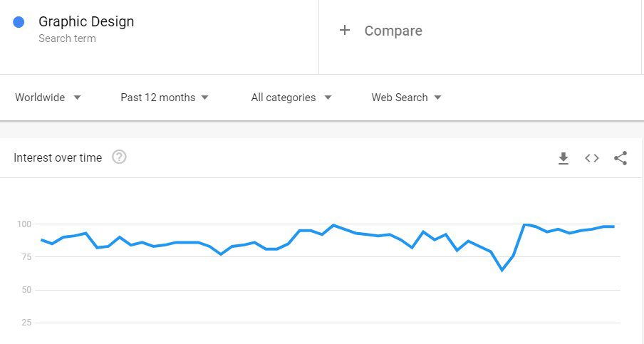Click the Search term subtitle text
This screenshot has height=344, width=644.
coord(67,38)
